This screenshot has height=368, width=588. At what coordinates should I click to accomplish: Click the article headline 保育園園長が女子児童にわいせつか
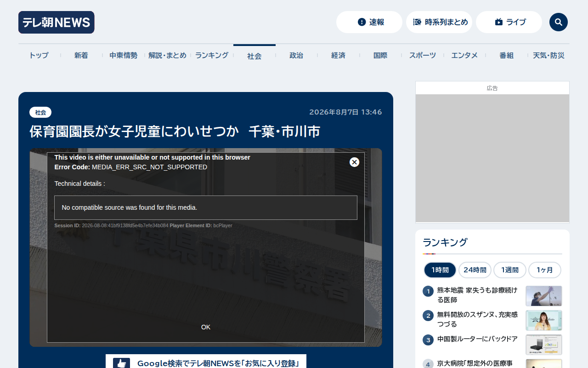click(175, 132)
